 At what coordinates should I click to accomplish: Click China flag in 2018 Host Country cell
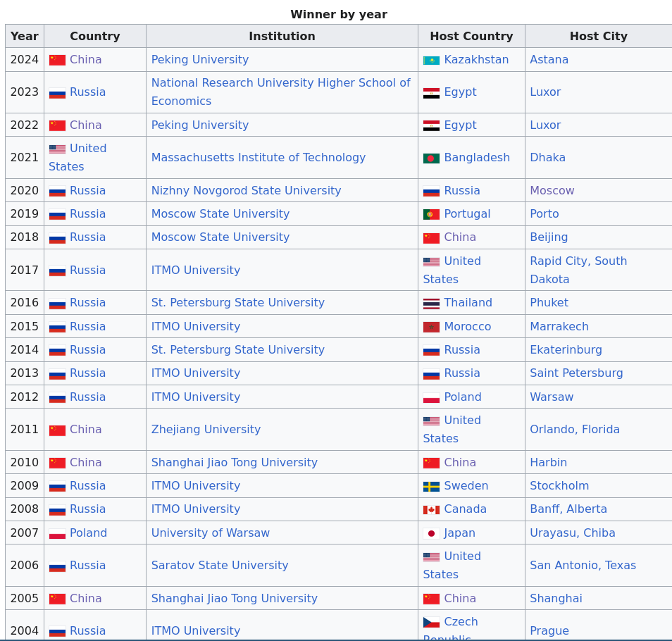(431, 238)
